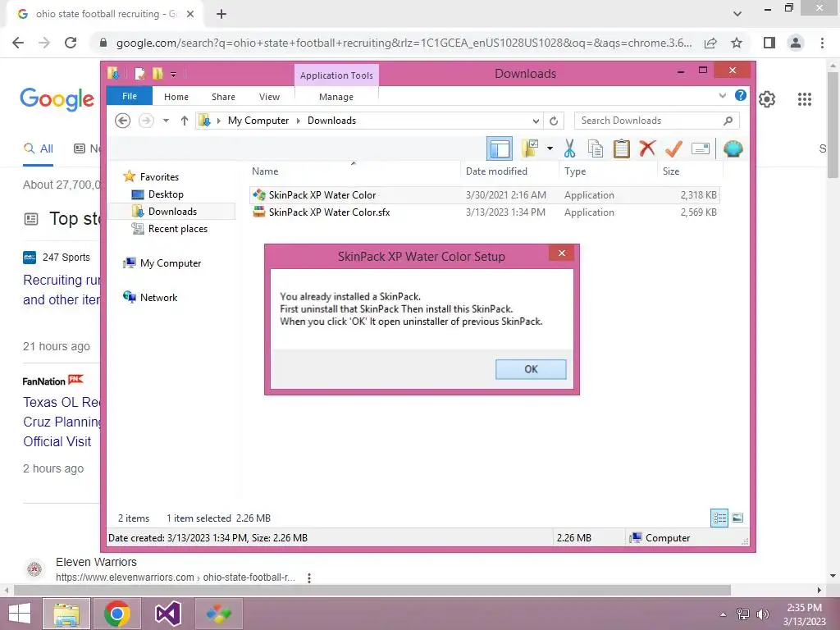Select Desktop in the navigation pane
Image resolution: width=840 pixels, height=630 pixels.
[166, 194]
